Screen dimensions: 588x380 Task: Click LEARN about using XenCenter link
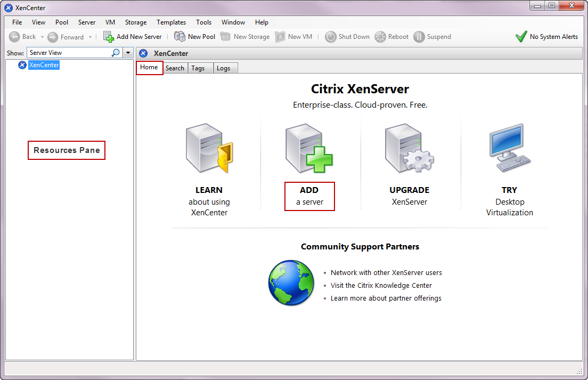click(209, 201)
